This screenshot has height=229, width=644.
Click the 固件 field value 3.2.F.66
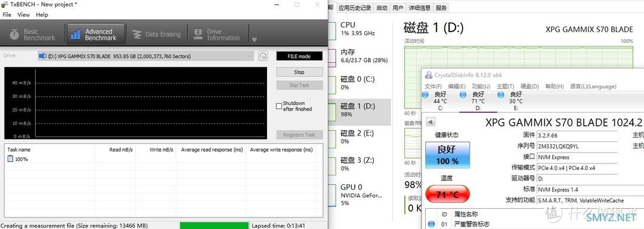(x=577, y=135)
